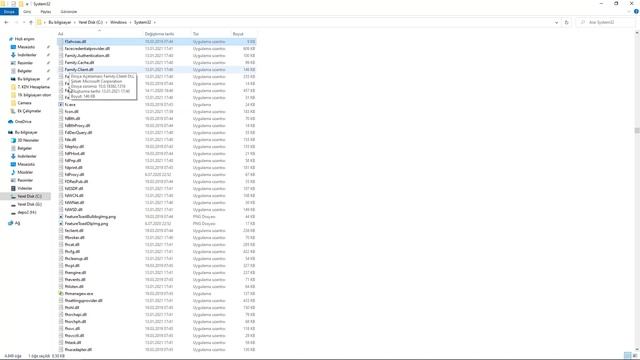Screen dimensions: 640x360
Task: Go back with the Back arrow
Action: coord(6,22)
